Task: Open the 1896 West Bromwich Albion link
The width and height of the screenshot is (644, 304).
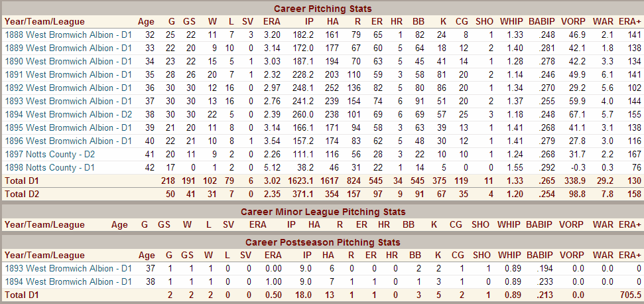Action: [68, 141]
